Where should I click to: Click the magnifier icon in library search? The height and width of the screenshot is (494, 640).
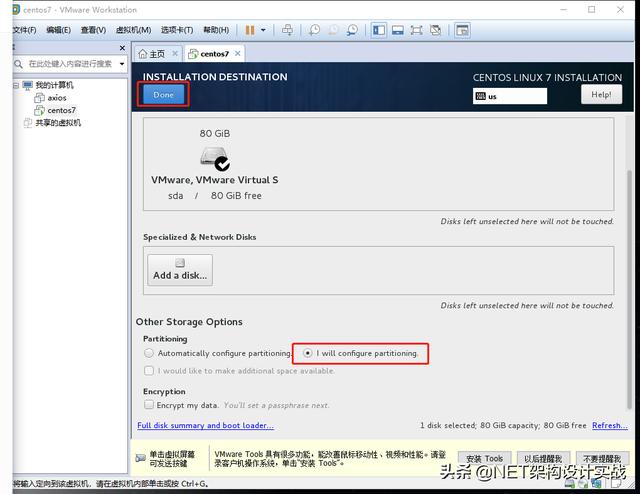click(x=18, y=64)
